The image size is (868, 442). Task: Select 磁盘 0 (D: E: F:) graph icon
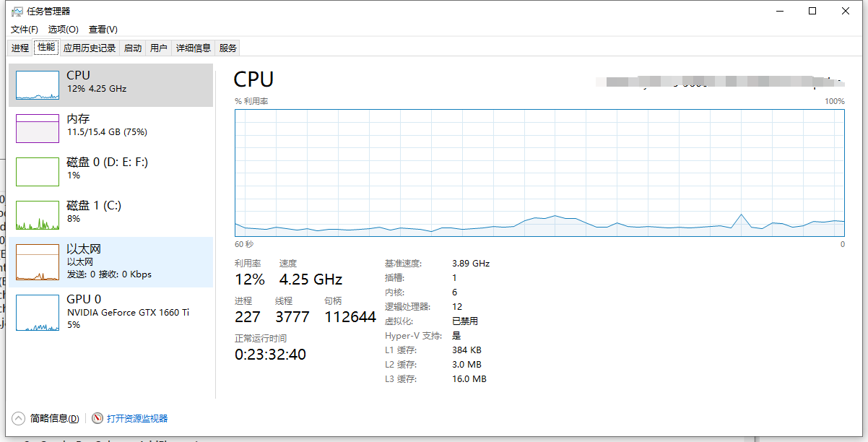pos(38,172)
